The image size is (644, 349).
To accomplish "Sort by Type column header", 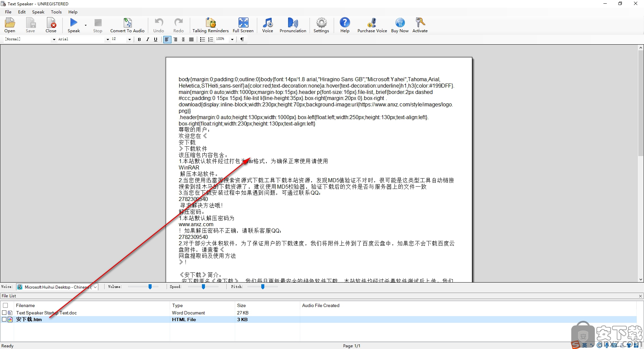I will pyautogui.click(x=202, y=305).
